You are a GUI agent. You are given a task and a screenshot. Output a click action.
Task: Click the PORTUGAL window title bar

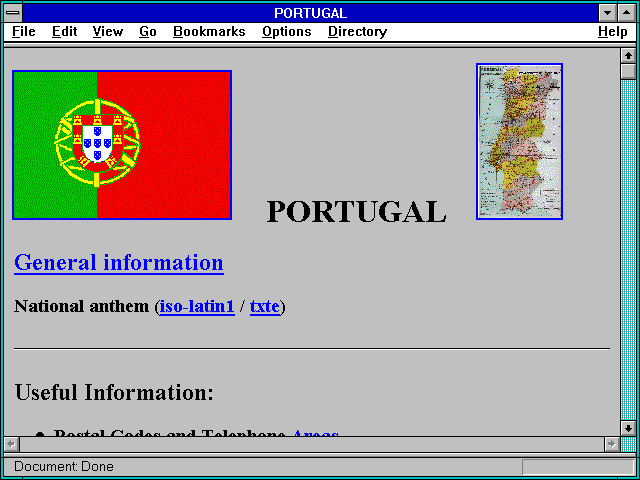(311, 13)
